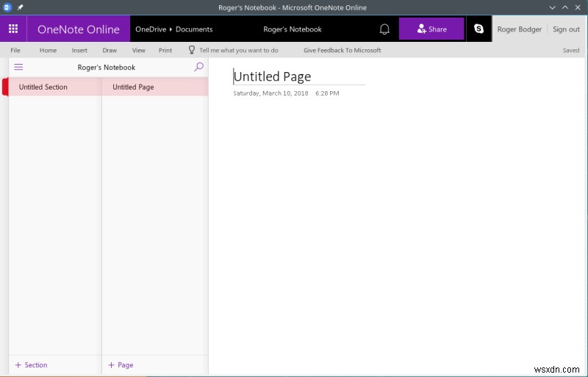Viewport: 588px width, 377px height.
Task: Switch to the Draw tab
Action: (110, 50)
